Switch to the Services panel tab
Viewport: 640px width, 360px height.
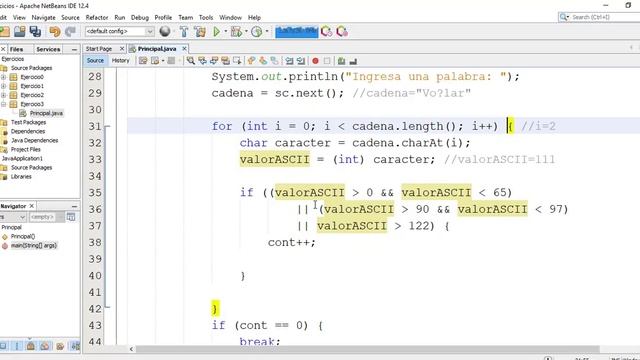tap(48, 49)
